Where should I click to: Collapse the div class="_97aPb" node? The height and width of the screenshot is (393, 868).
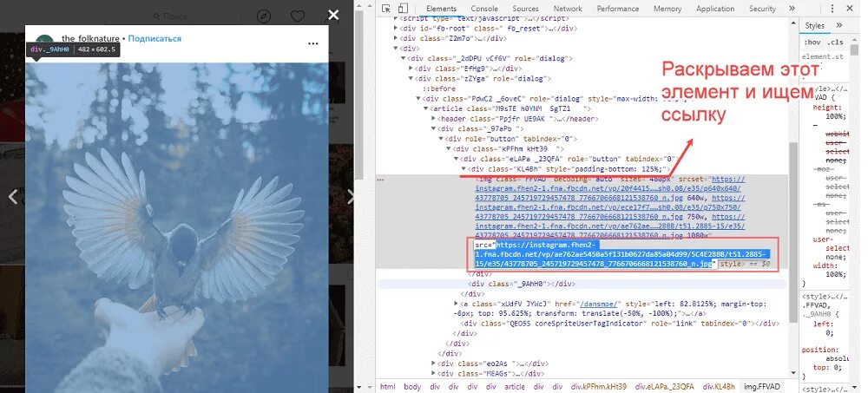click(433, 128)
